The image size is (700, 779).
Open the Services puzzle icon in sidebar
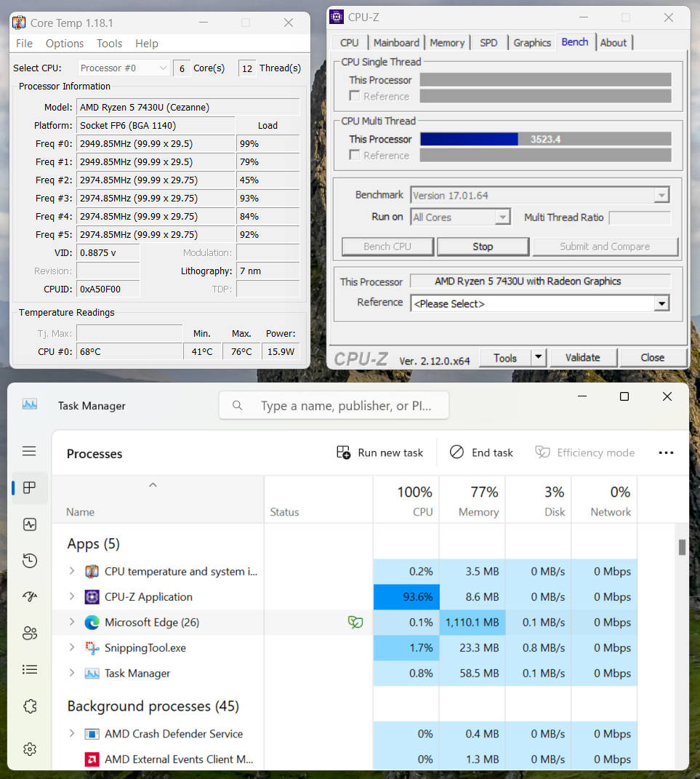[30, 706]
